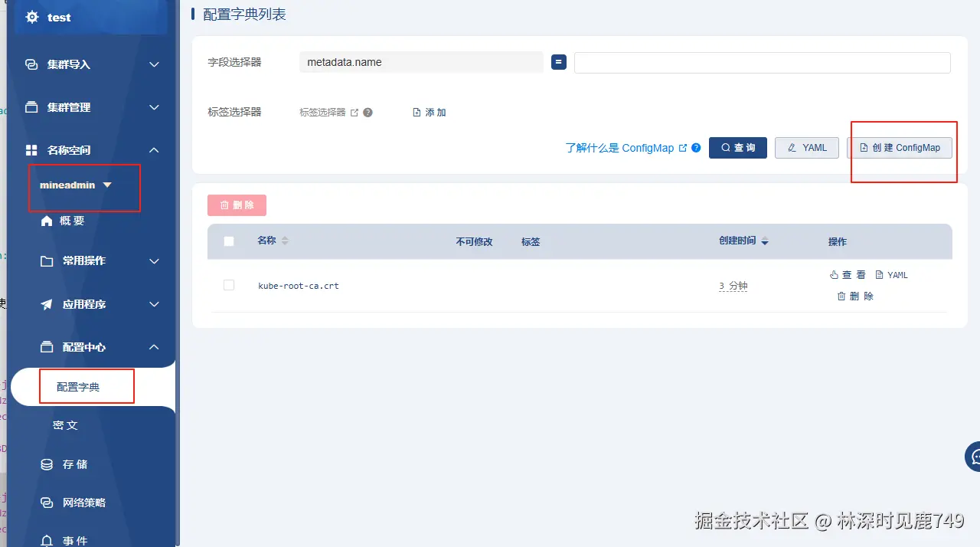Click the bell icon for 事件
The image size is (980, 547).
(47, 540)
